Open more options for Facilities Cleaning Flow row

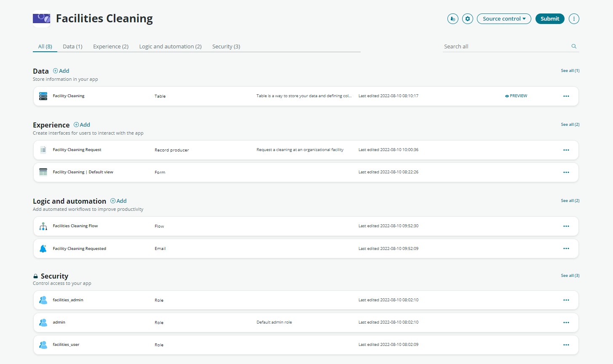[566, 226]
